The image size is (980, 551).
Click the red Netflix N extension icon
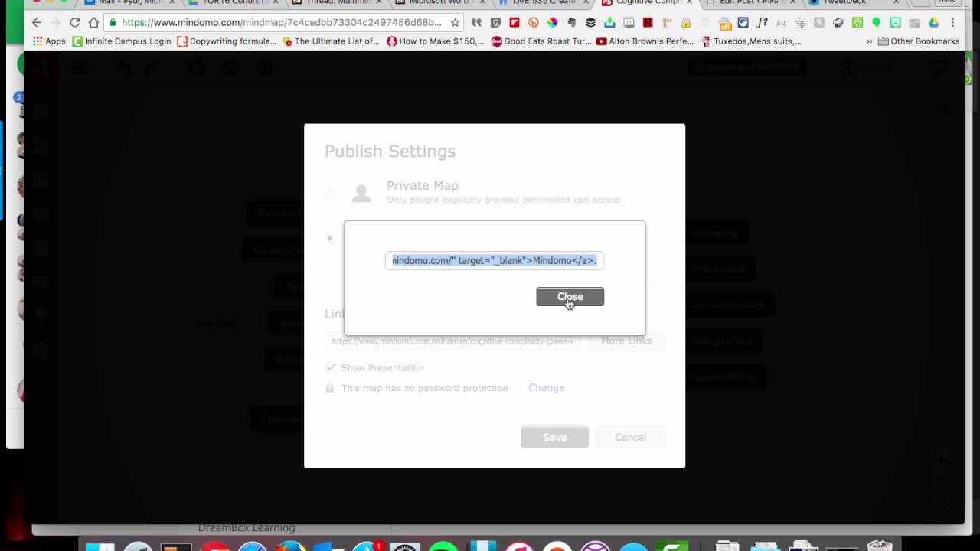648,23
